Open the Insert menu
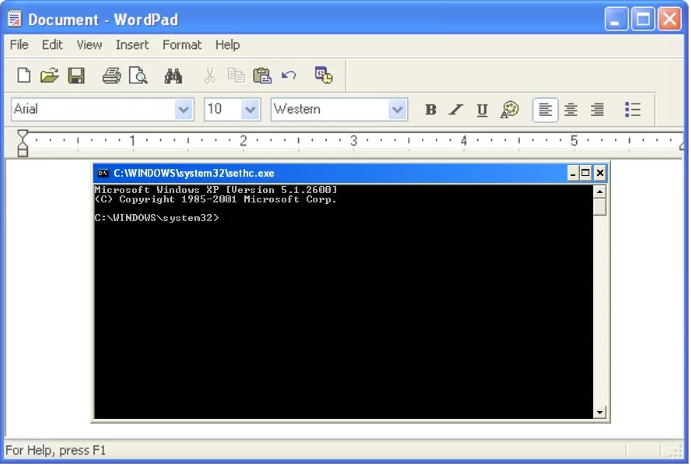The image size is (691, 466). [132, 45]
